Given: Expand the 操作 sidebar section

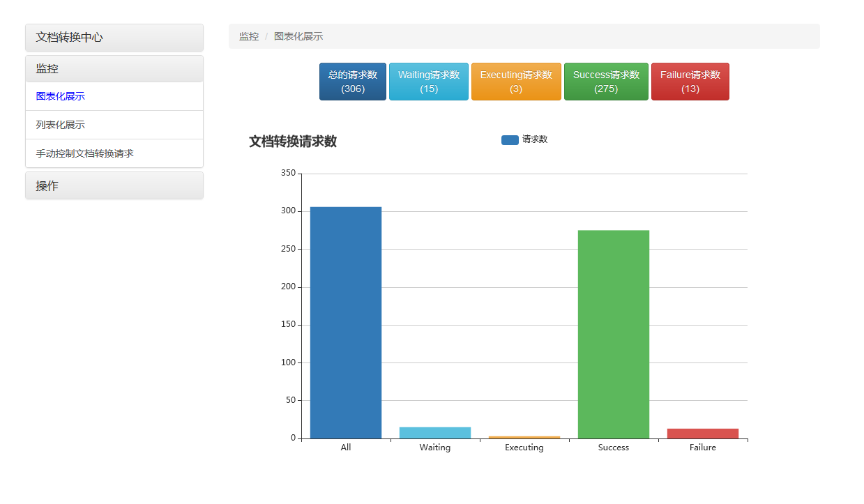Looking at the screenshot, I should (114, 186).
